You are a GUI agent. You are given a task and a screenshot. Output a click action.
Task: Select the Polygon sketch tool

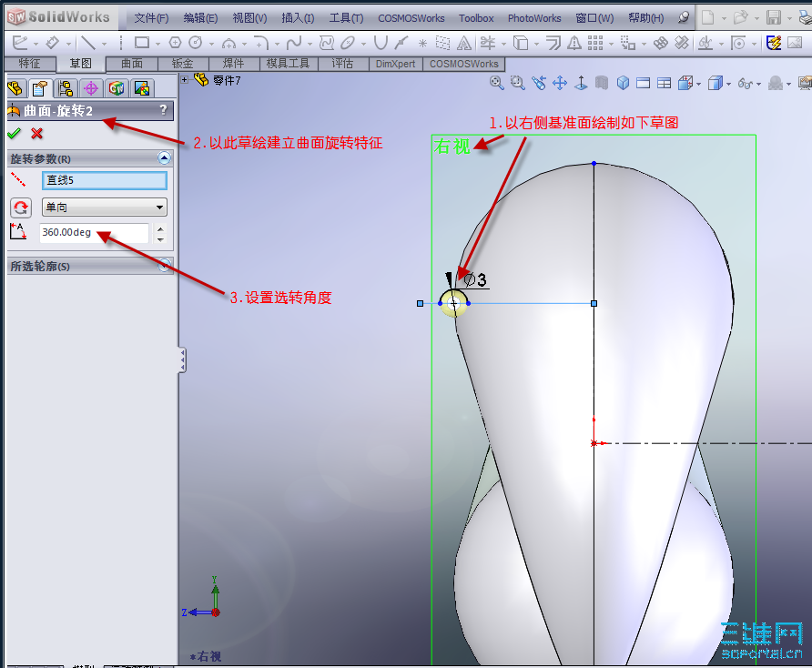point(175,43)
